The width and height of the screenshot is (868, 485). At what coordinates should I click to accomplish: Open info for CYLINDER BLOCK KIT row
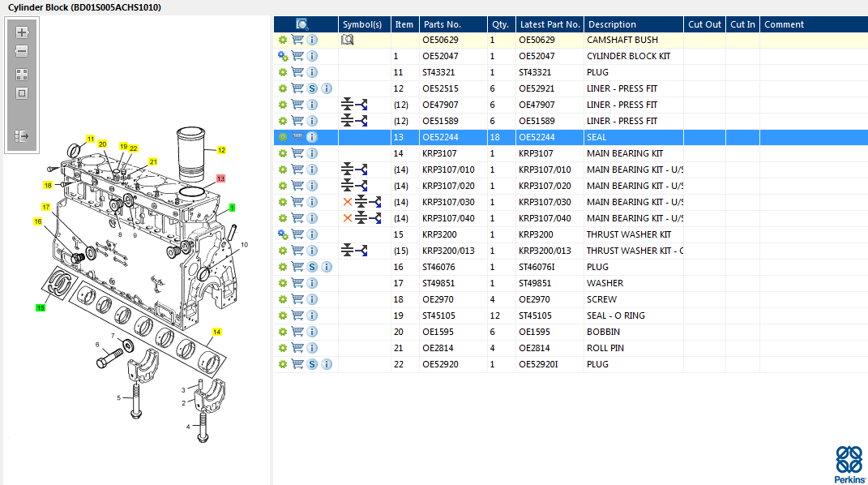[312, 56]
